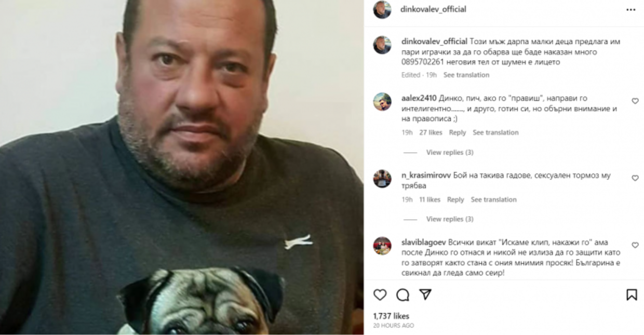
Task: Save post with bookmark icon
Action: point(632,295)
